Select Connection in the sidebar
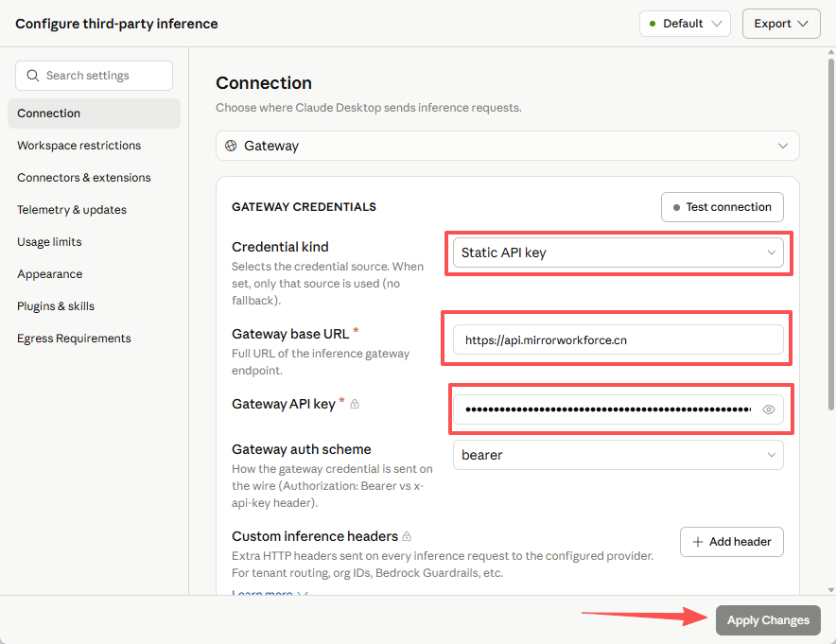This screenshot has height=644, width=836. pyautogui.click(x=94, y=113)
